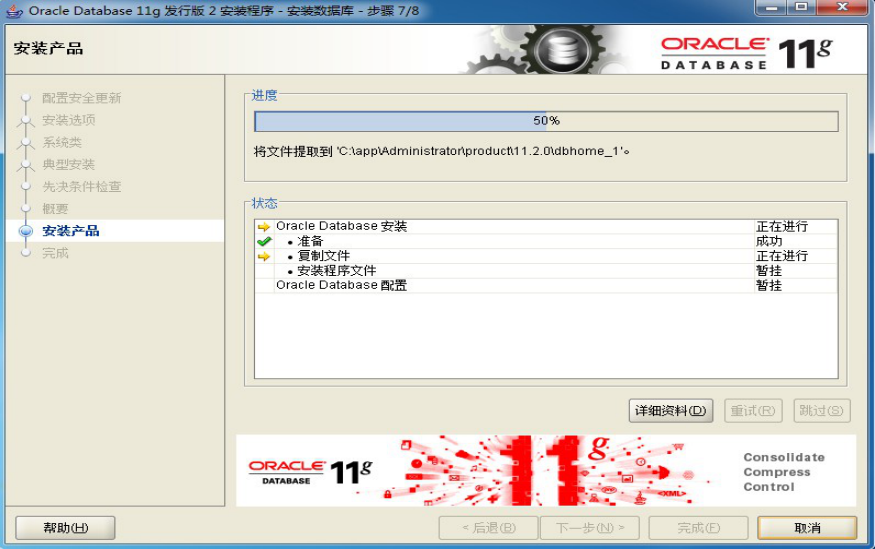This screenshot has height=549, width=875.
Task: Select the 先决条件检查 step in the sidebar
Action: (81, 186)
